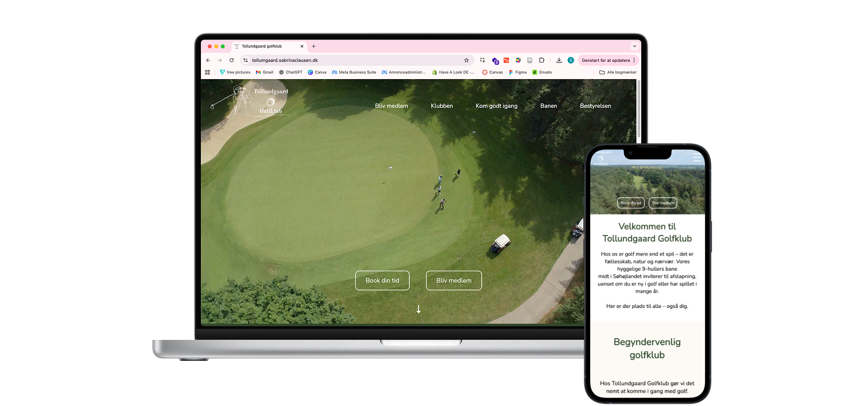868x406 pixels.
Task: Click the page's vertical scrollbar
Action: [x=639, y=201]
